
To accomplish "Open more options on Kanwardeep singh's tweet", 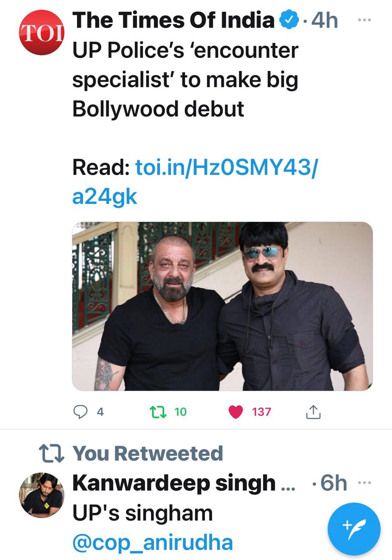I will point(364,483).
